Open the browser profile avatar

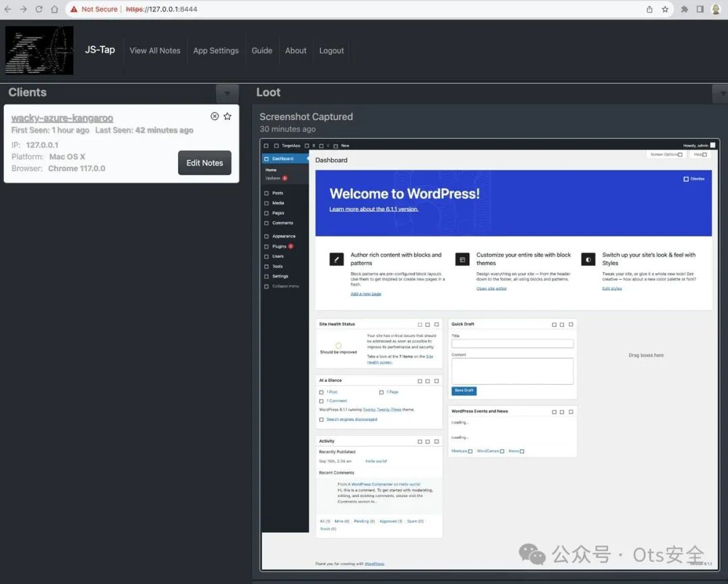click(716, 9)
